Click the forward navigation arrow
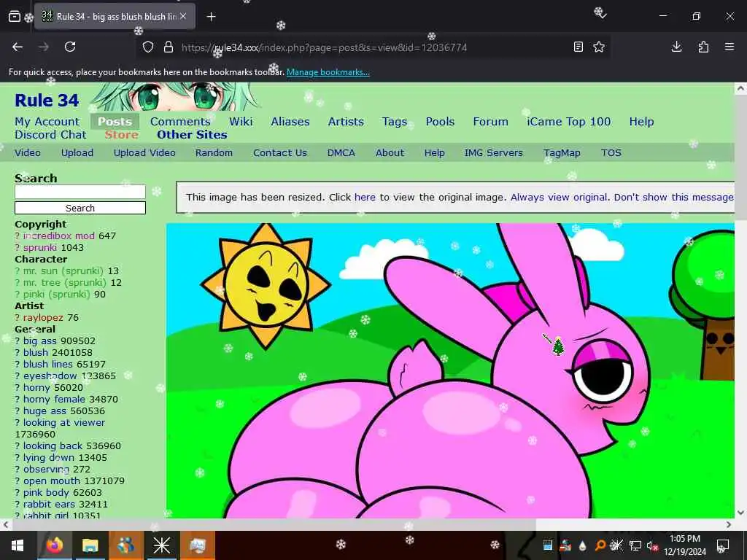747x560 pixels. (44, 47)
